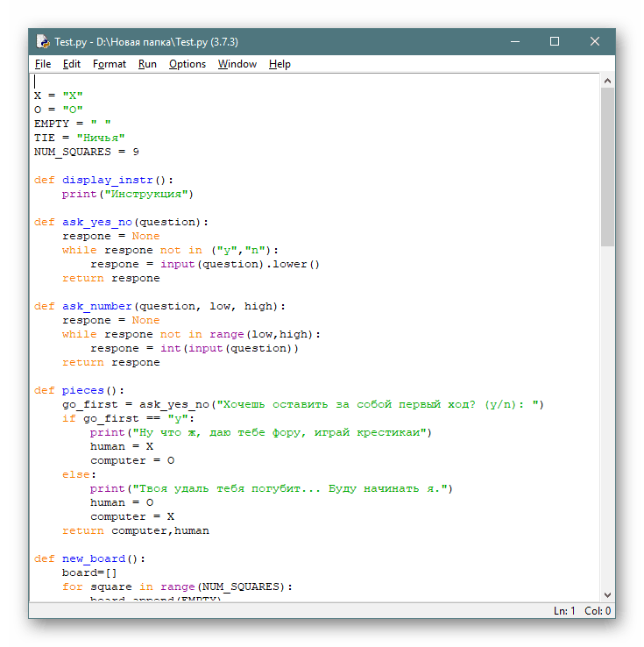Click the NUM_SQUARES = 9 line
The width and height of the screenshot is (644, 647).
86,152
